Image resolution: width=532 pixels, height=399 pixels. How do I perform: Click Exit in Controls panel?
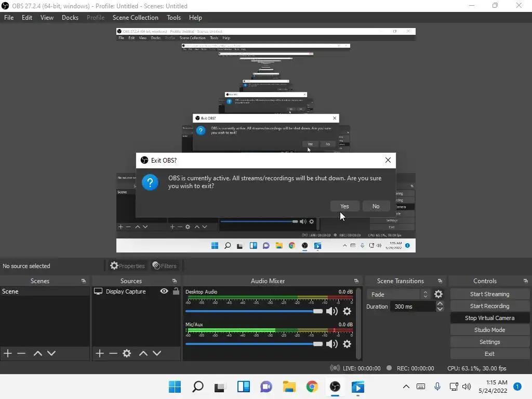489,353
